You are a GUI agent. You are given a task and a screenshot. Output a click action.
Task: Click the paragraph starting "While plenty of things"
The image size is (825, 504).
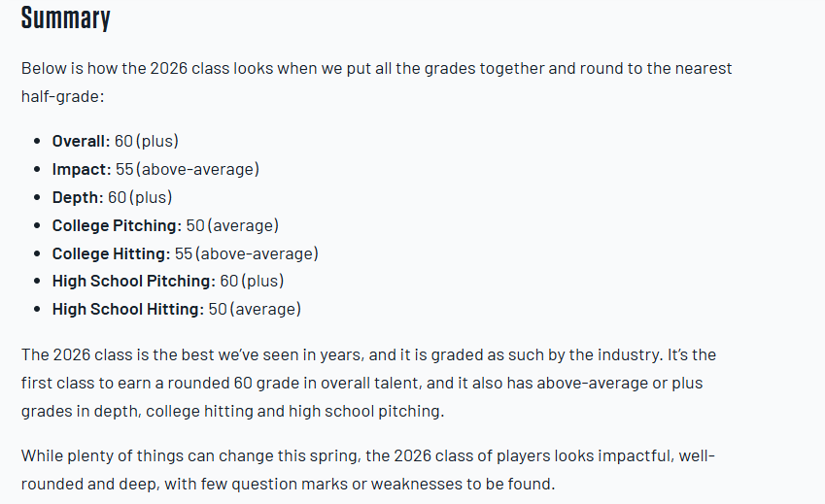tap(360, 469)
